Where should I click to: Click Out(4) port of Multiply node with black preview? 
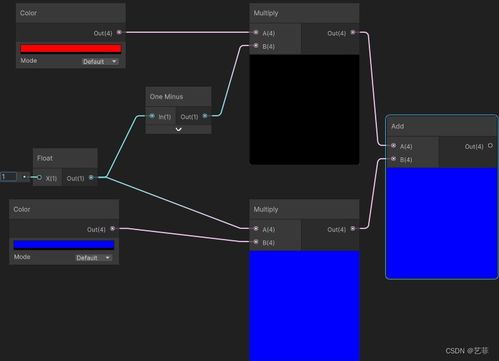(353, 32)
